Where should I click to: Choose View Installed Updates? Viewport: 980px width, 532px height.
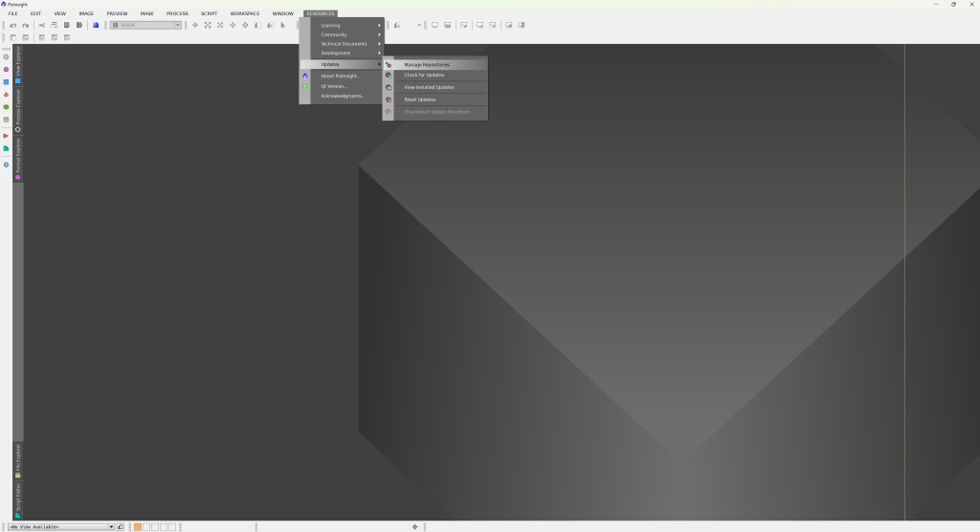coord(429,87)
